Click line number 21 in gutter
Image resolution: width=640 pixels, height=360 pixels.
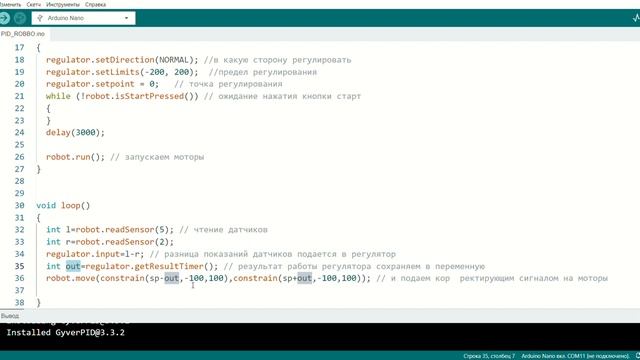point(19,96)
